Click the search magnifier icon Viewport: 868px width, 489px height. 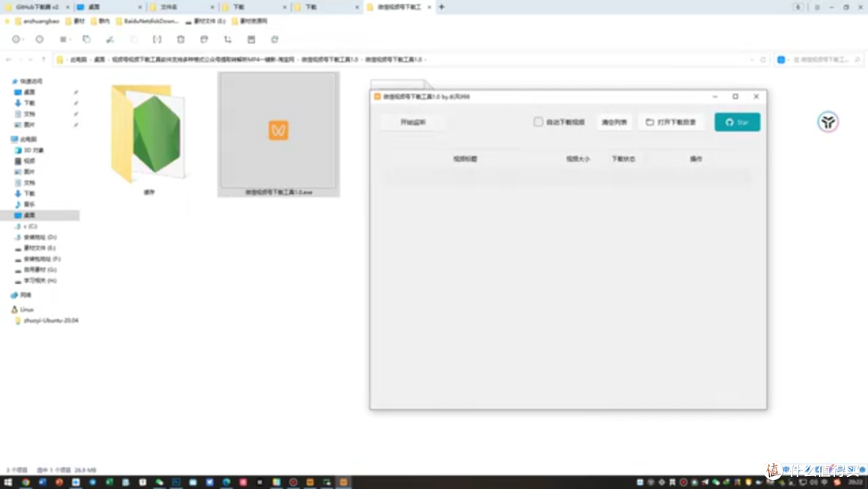pyautogui.click(x=857, y=60)
